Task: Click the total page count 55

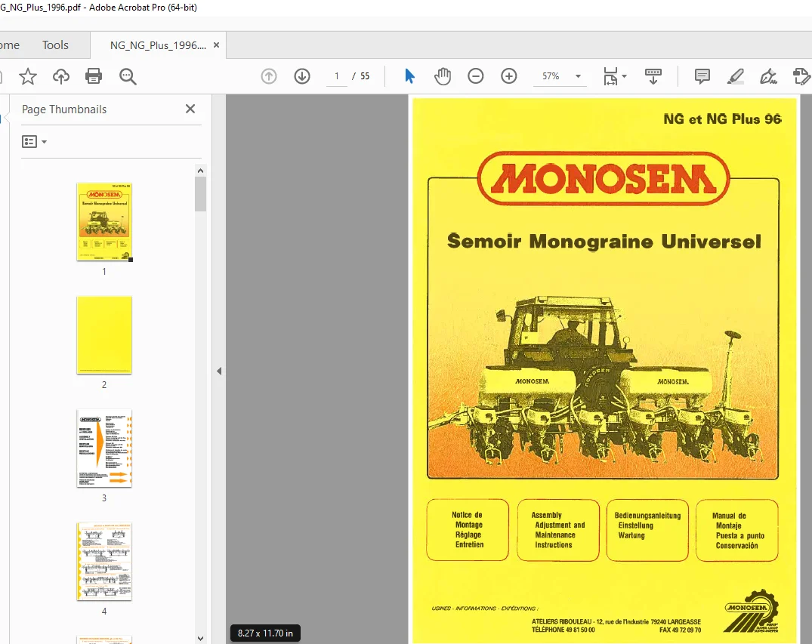Action: coord(365,76)
